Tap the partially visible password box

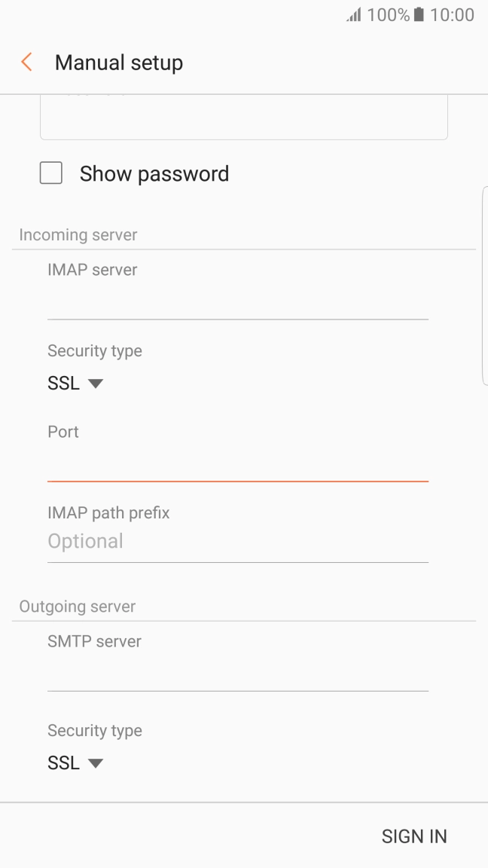(x=243, y=118)
